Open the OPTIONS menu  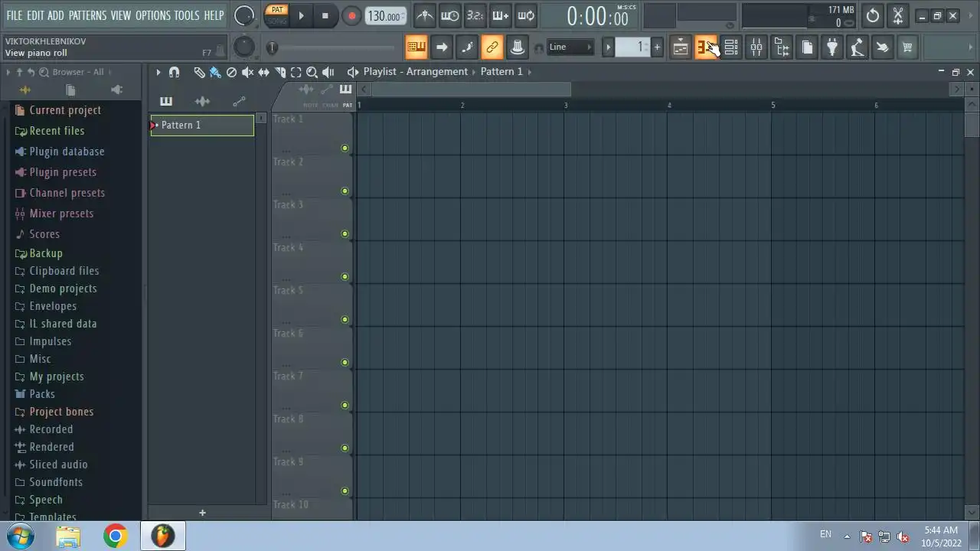pyautogui.click(x=153, y=15)
